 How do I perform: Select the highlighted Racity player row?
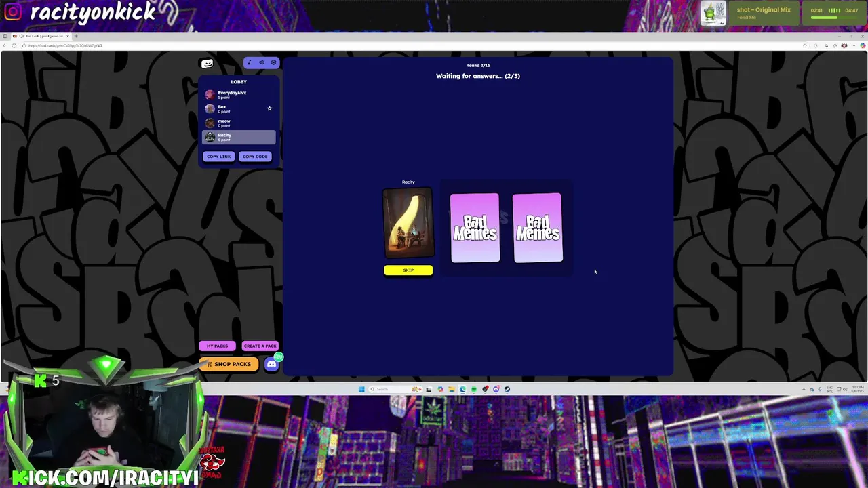click(239, 137)
